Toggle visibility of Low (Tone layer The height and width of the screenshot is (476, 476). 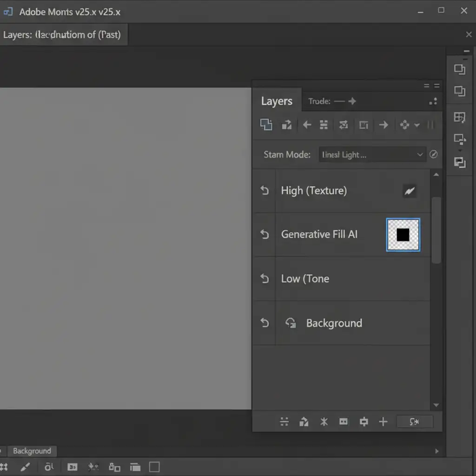click(264, 279)
